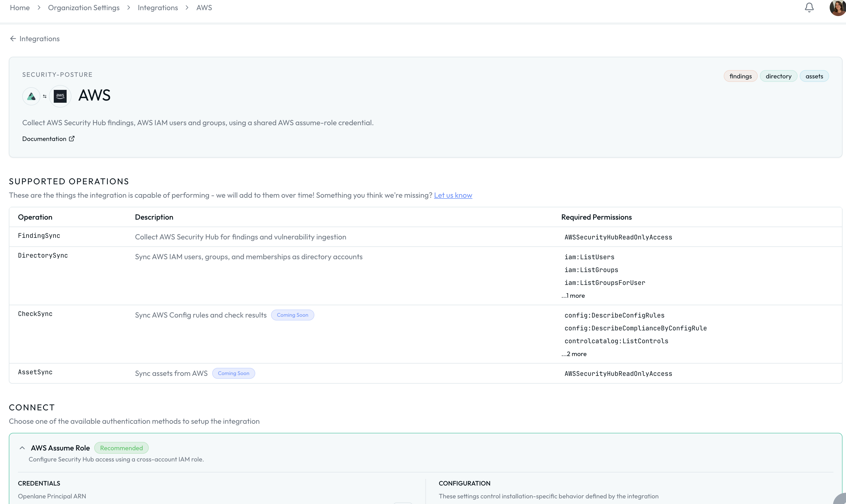
Task: Select the FindingSync operation cell
Action: 39,236
